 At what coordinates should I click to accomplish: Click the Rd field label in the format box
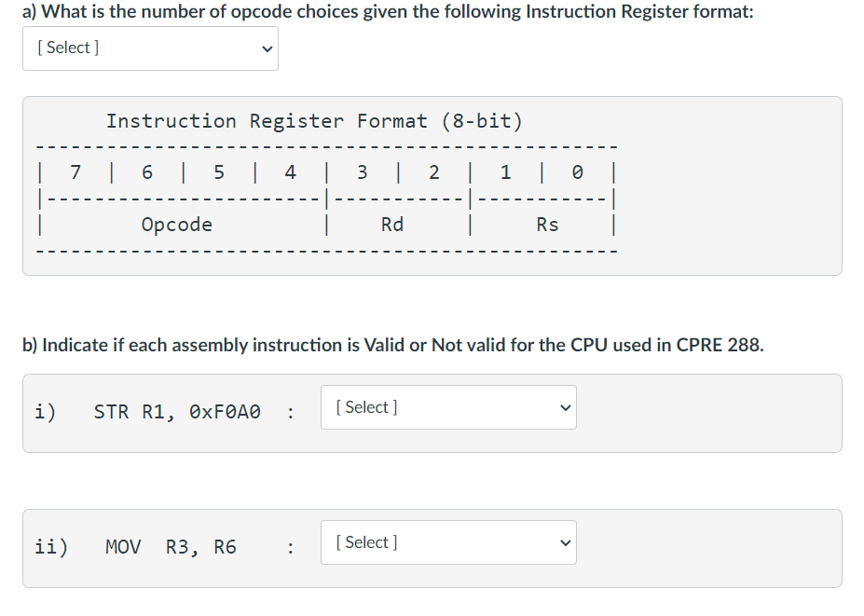pyautogui.click(x=391, y=225)
